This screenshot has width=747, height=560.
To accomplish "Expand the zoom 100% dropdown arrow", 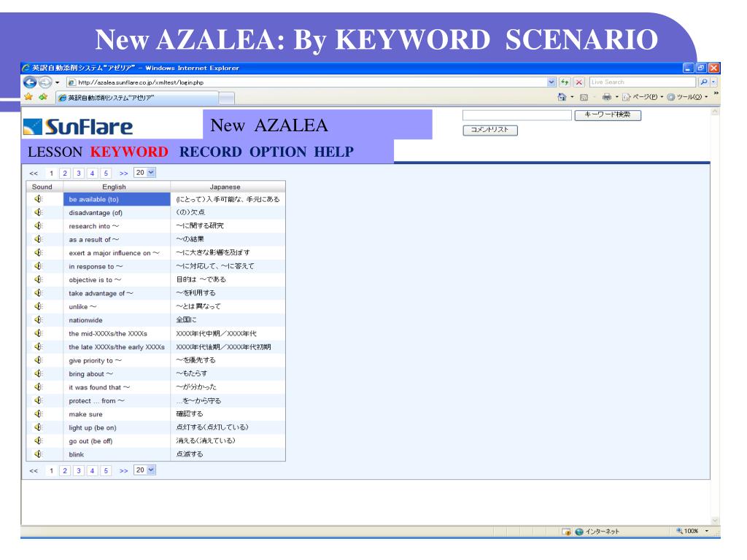I will pyautogui.click(x=707, y=531).
